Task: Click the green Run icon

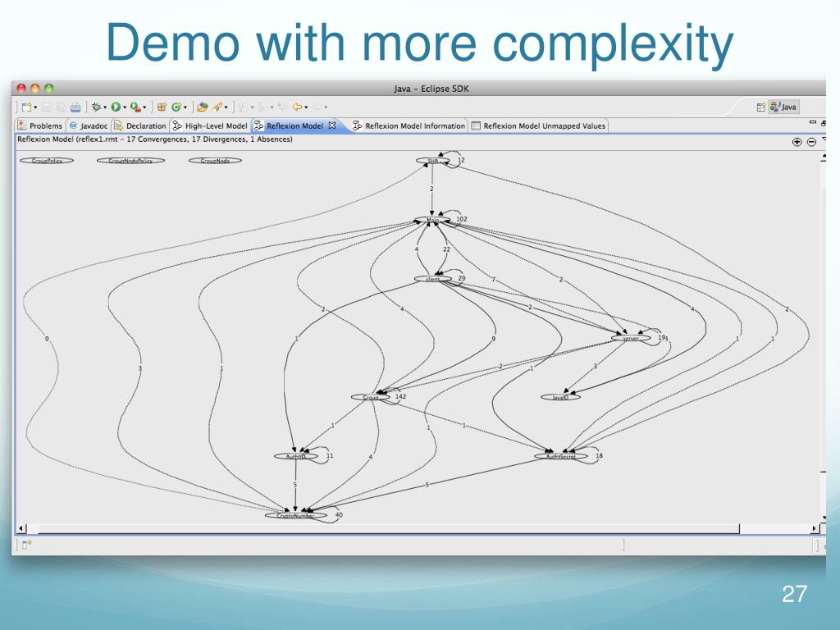Action: pyautogui.click(x=116, y=107)
